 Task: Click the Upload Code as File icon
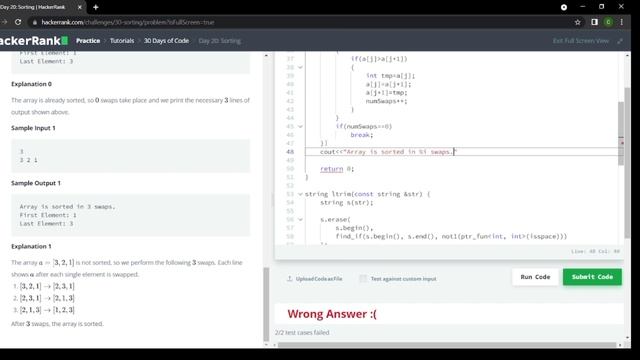pos(289,278)
